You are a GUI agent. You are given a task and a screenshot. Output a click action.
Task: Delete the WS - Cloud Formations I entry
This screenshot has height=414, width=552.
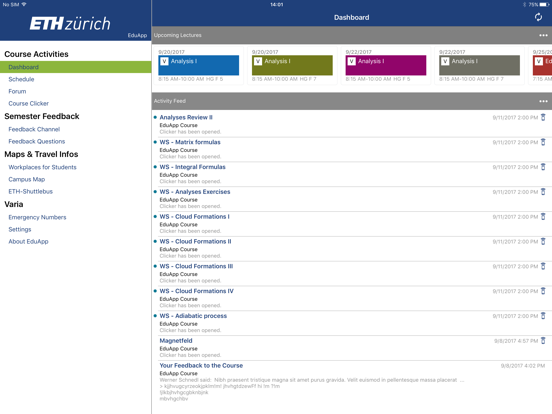point(543,217)
